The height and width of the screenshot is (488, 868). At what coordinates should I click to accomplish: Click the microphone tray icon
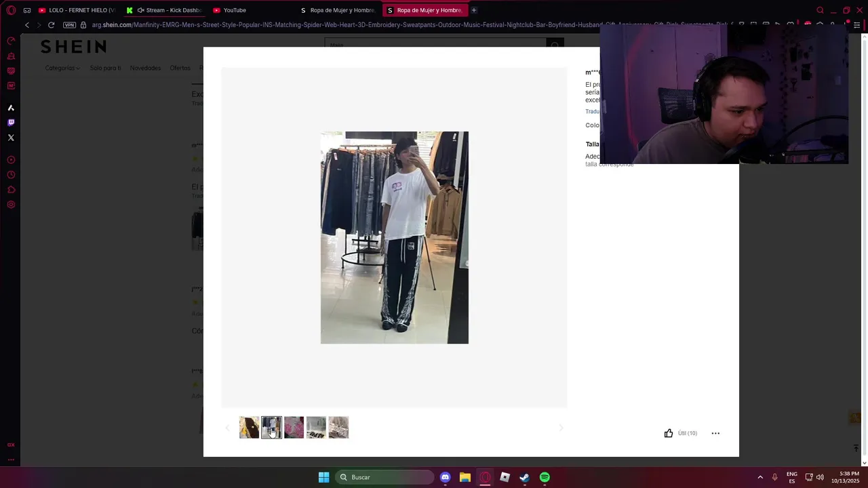click(774, 477)
